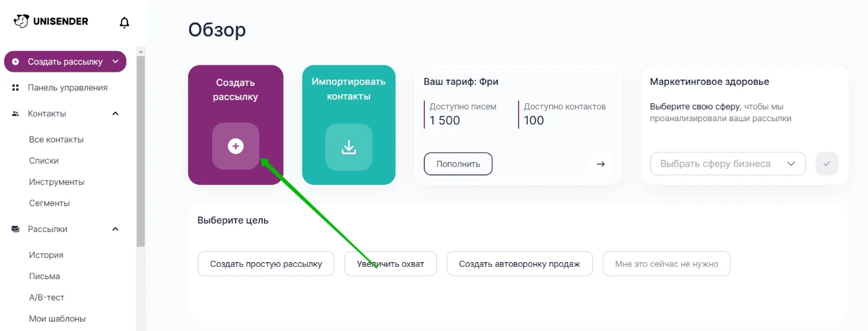
Task: Click the download icon on Импортировать контакты card
Action: pyautogui.click(x=349, y=147)
